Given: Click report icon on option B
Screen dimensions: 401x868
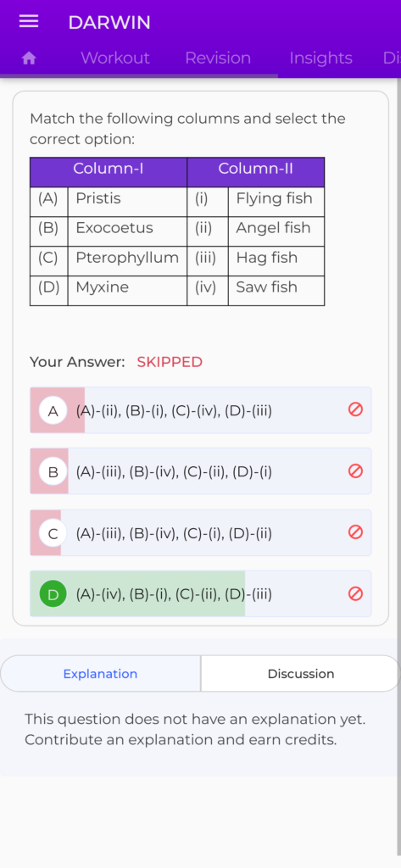Looking at the screenshot, I should [355, 471].
